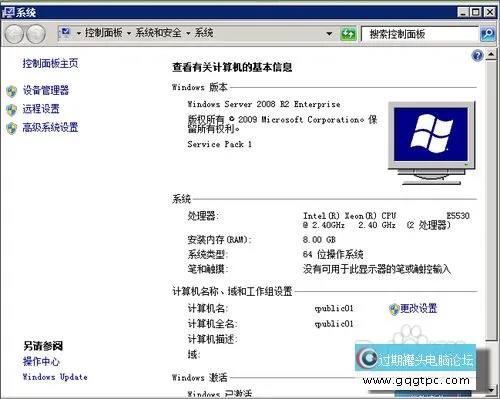
Task: Expand arrow before 系统 breadcrumb
Action: [188, 33]
